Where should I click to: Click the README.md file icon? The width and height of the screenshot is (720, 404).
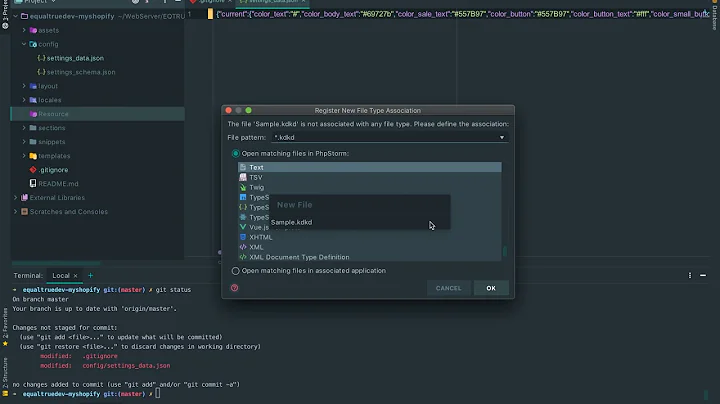click(x=33, y=184)
